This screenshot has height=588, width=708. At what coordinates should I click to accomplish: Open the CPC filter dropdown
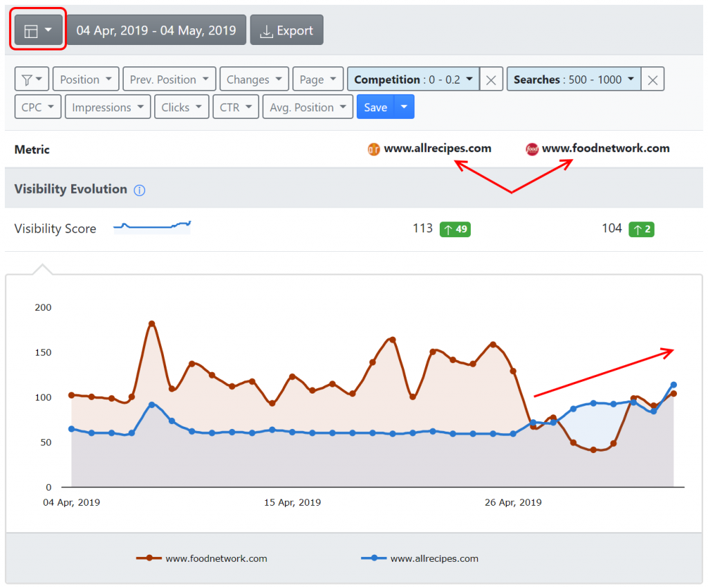(x=38, y=107)
